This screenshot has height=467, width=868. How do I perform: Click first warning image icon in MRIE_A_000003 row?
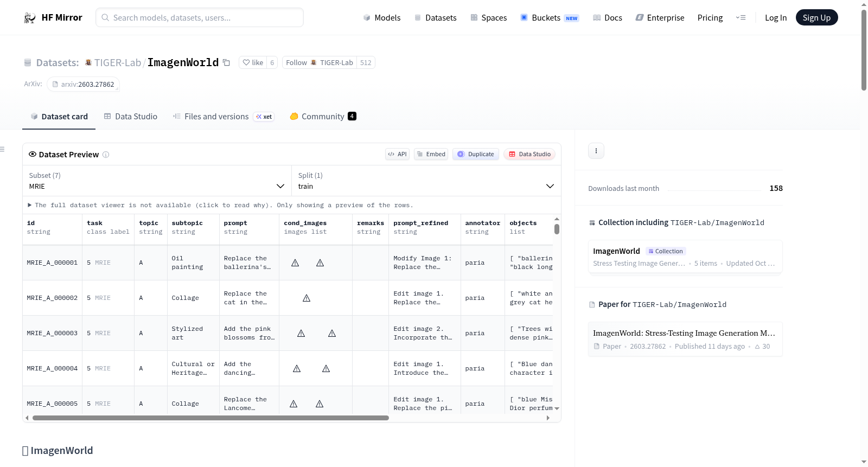tap(301, 333)
